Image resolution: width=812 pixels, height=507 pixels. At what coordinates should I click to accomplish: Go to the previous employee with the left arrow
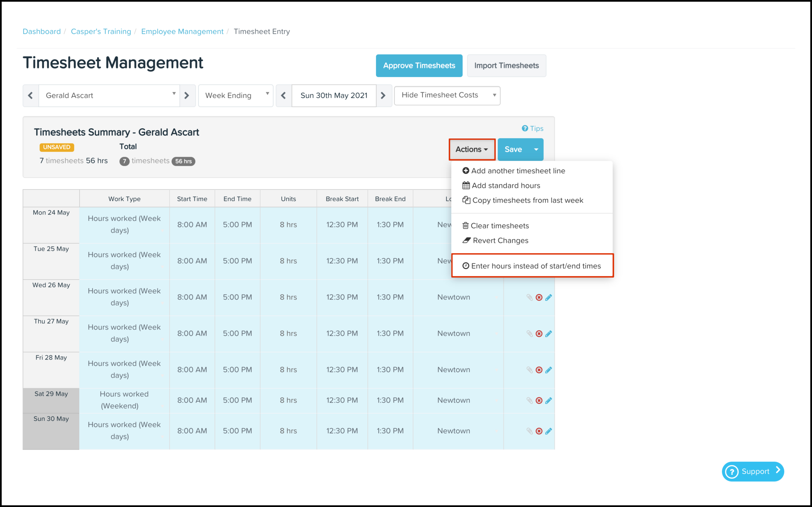click(31, 95)
